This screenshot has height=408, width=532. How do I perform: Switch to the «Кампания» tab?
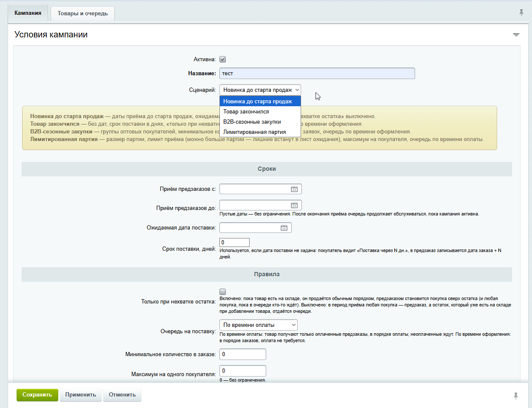point(28,13)
